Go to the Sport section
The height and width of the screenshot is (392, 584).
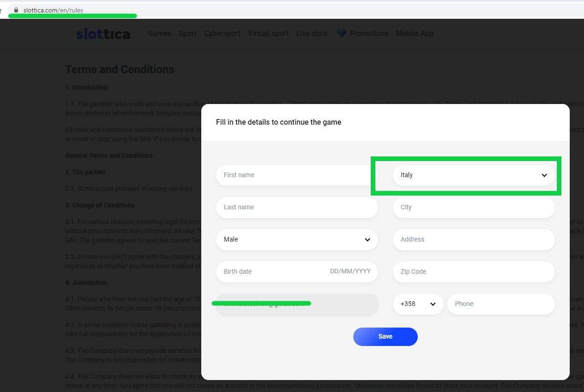187,34
